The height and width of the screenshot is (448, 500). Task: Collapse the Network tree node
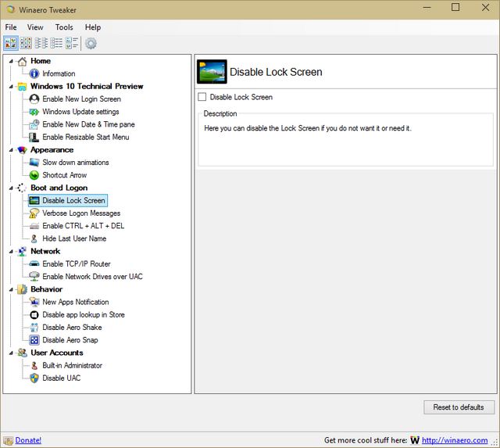click(x=11, y=252)
